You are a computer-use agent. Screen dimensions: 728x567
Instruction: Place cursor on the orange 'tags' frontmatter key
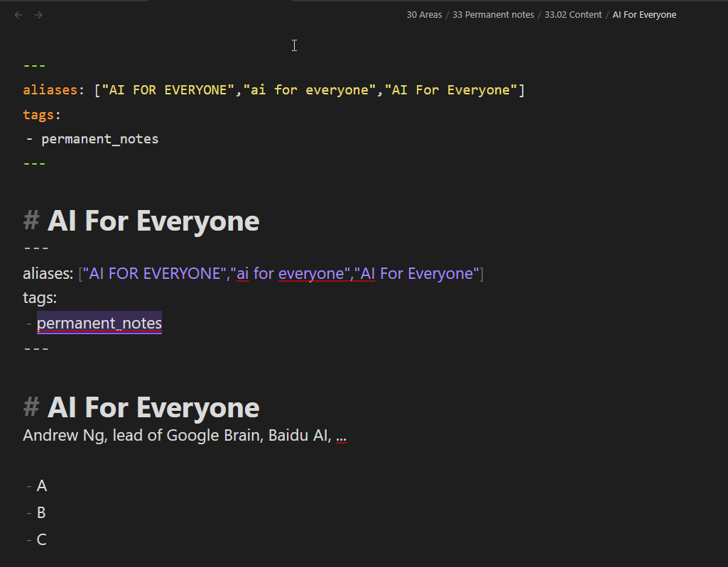pyautogui.click(x=38, y=114)
